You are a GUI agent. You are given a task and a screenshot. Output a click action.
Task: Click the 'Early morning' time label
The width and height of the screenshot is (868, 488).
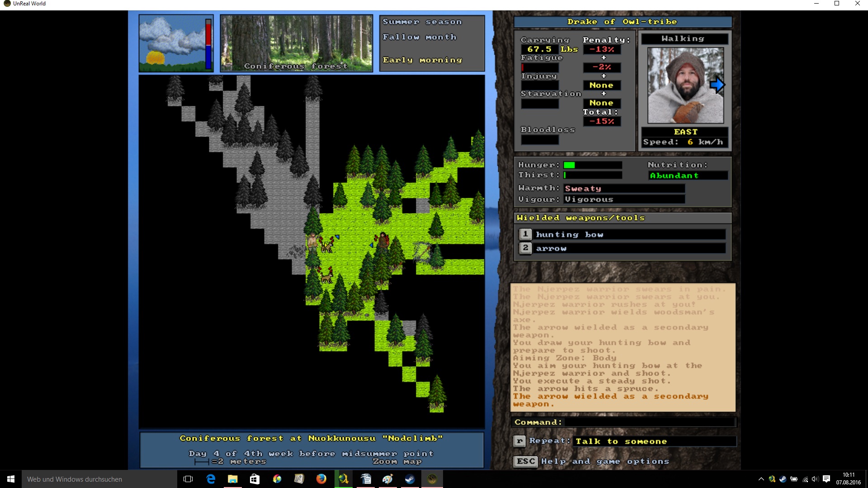[x=422, y=60]
